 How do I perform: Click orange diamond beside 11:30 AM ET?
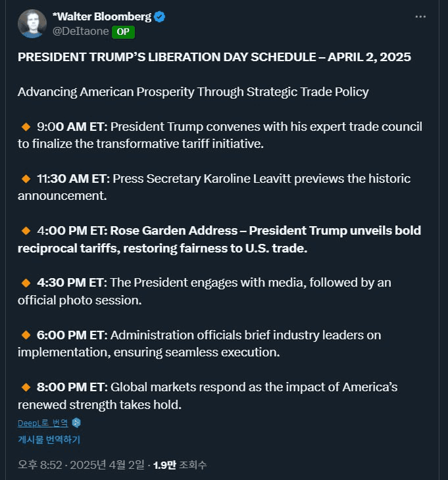tap(26, 179)
